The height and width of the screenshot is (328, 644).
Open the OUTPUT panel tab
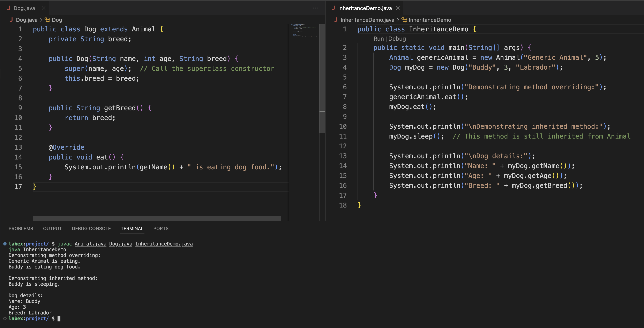[52, 228]
